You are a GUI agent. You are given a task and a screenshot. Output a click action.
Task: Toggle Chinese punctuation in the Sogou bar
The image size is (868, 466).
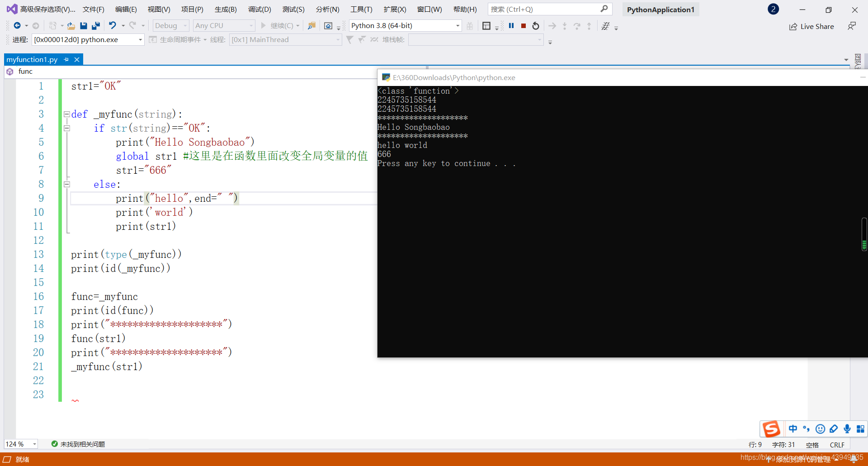pyautogui.click(x=807, y=428)
